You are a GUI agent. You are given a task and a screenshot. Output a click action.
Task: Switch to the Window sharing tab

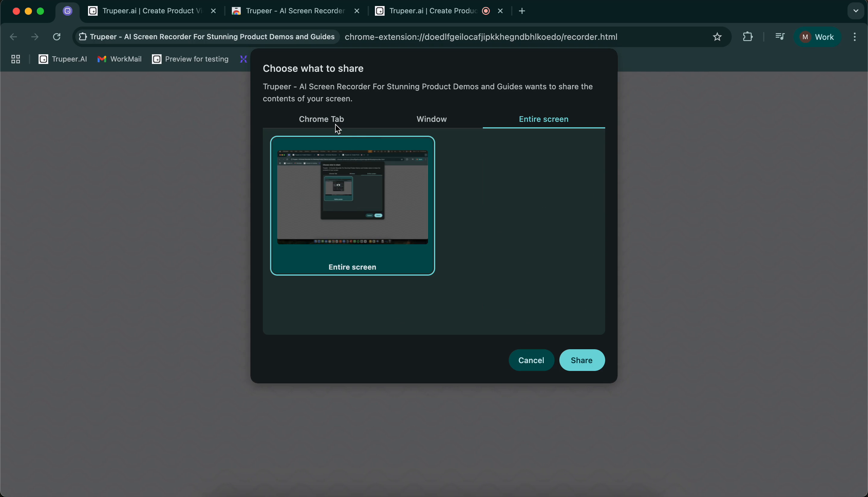[x=431, y=119]
